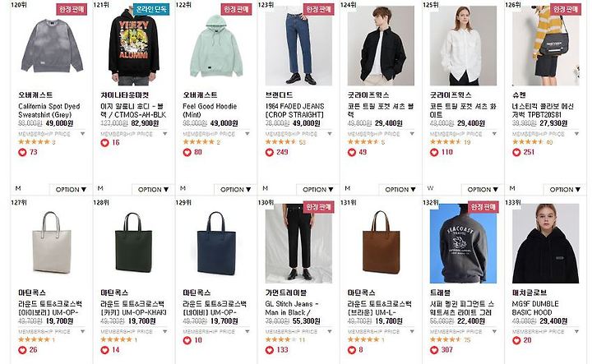
Task: Like the Yeezy Alumni hoodie via heart icon
Action: pyautogui.click(x=104, y=143)
